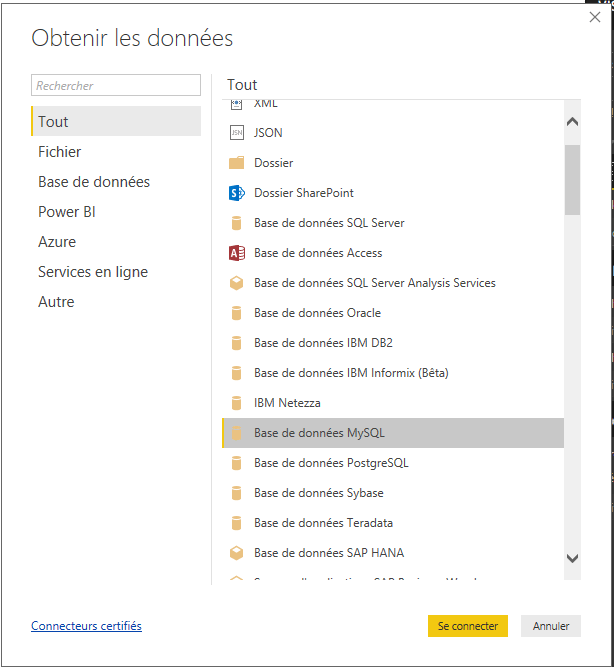Select Base de données SAP HANA
614x667 pixels.
pyautogui.click(x=329, y=553)
